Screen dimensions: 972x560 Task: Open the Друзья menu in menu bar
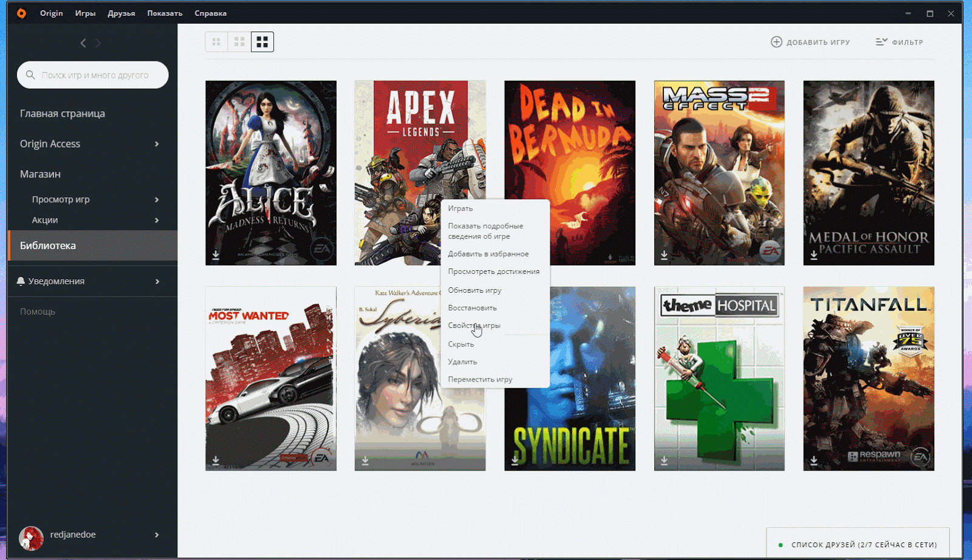click(x=121, y=13)
